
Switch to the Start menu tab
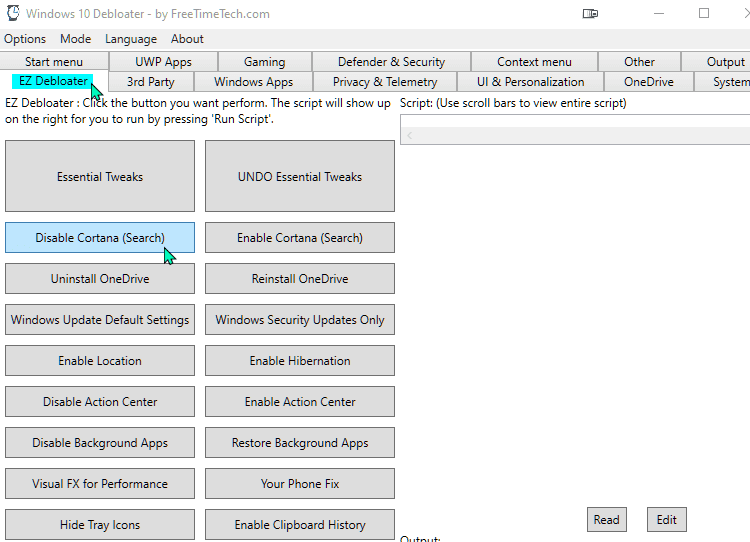[x=54, y=62]
